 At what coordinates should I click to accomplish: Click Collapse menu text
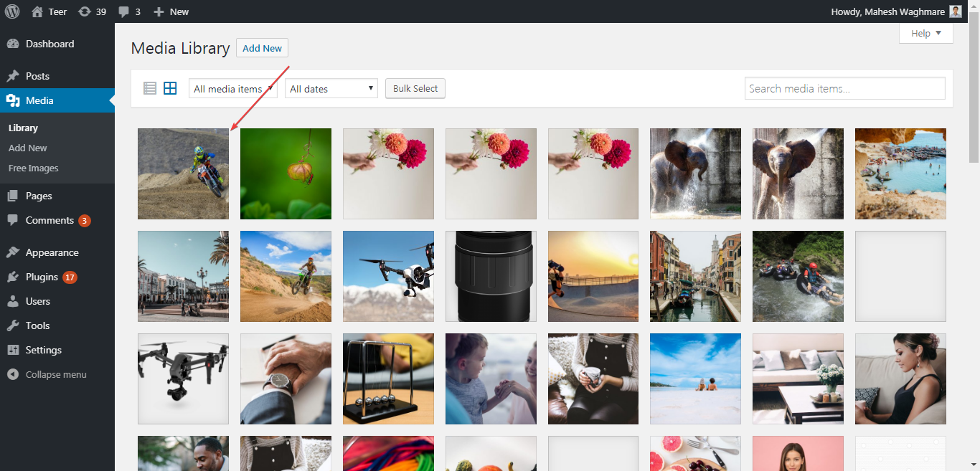click(x=56, y=374)
